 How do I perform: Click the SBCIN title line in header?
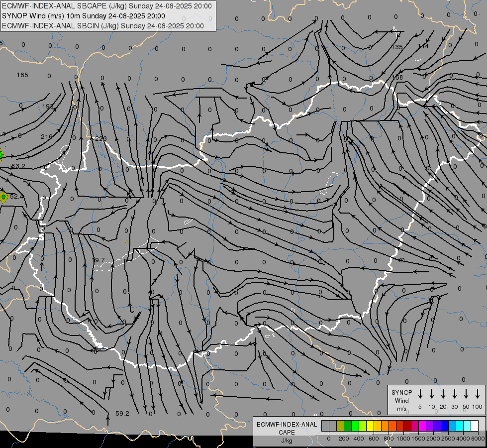(x=103, y=26)
